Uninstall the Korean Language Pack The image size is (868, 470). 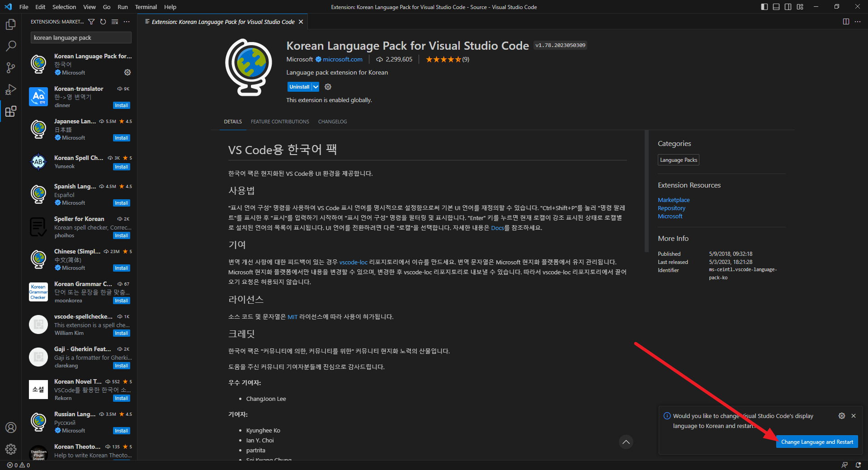[x=299, y=87]
